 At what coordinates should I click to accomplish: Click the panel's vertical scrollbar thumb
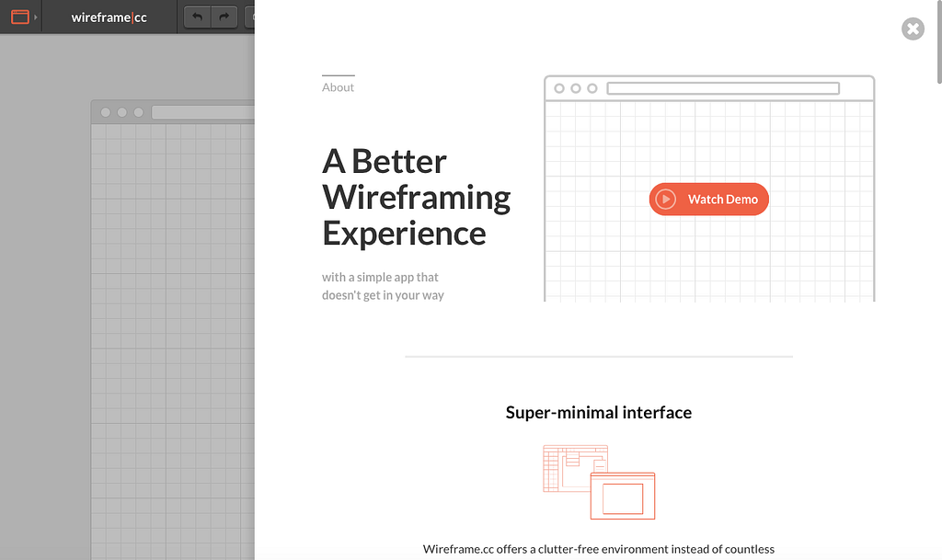[x=939, y=42]
